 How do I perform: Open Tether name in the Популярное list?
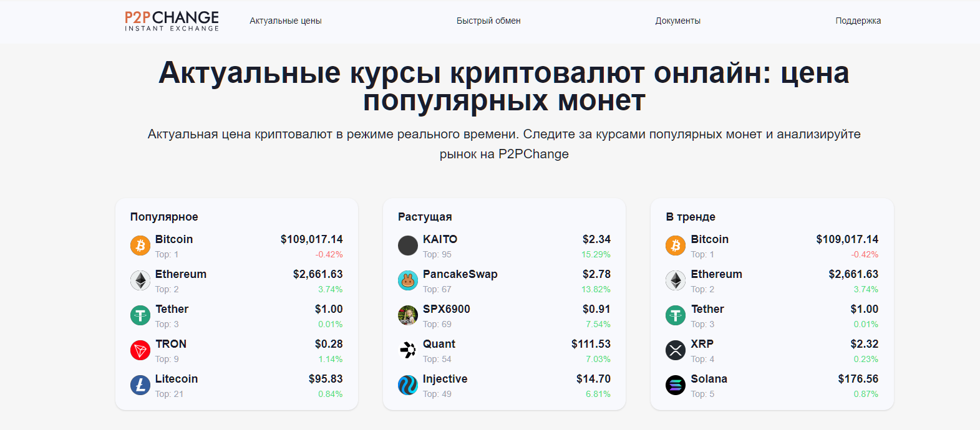[x=172, y=309]
